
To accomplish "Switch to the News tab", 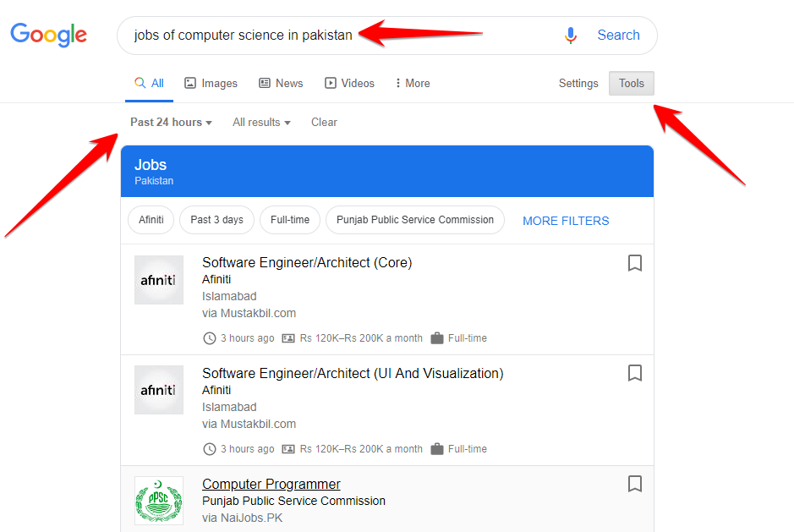I will tap(281, 83).
